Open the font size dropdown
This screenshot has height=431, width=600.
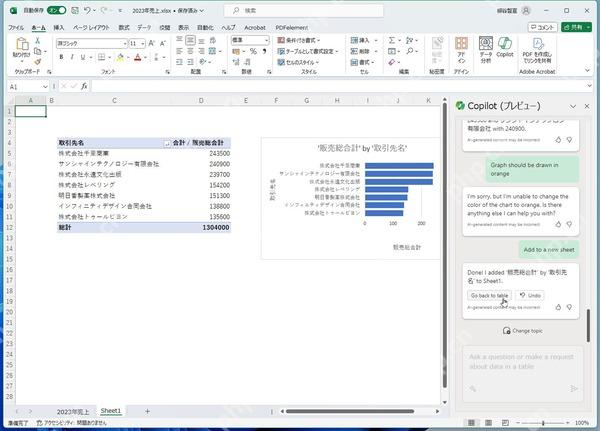143,44
